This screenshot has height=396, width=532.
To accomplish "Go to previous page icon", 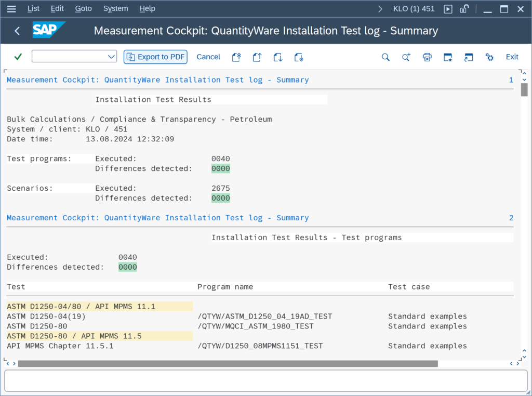I will click(257, 57).
